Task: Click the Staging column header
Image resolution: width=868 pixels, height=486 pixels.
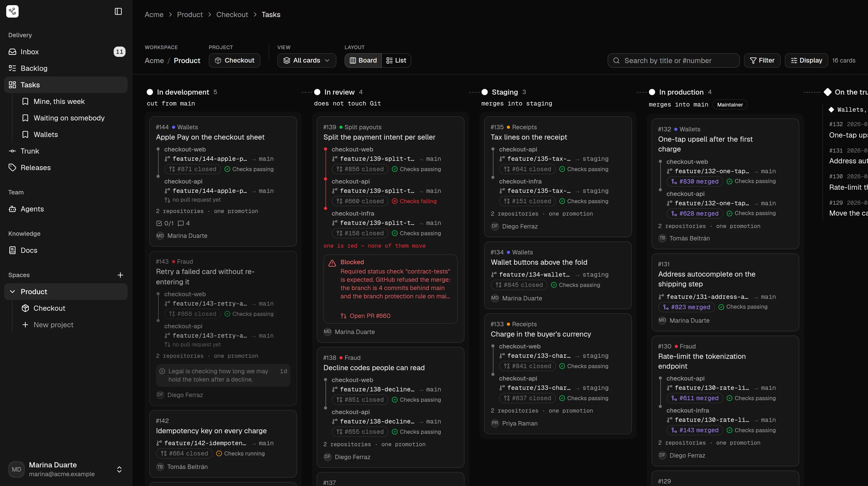Action: pos(504,92)
